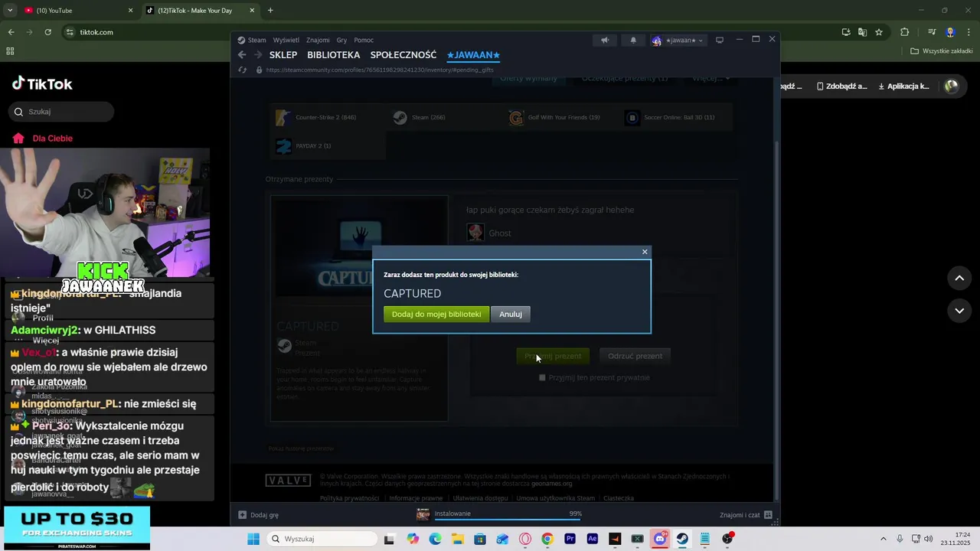Viewport: 980px width, 551px height.
Task: Go back with Steam's back arrow
Action: tap(242, 55)
